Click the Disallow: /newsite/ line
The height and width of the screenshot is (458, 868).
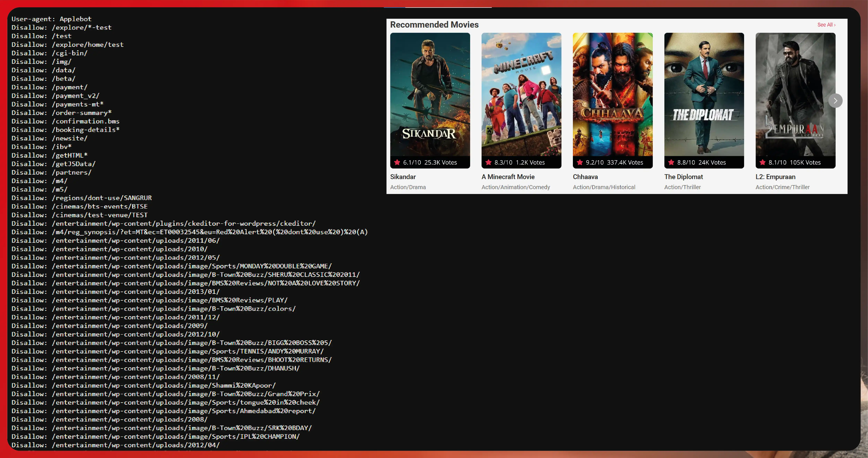[x=50, y=138]
